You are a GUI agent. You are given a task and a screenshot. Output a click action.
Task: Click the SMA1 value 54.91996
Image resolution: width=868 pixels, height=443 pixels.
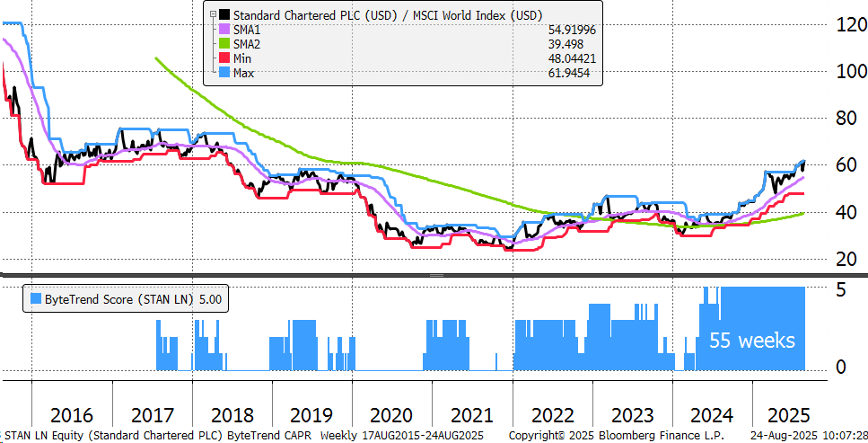[x=572, y=30]
